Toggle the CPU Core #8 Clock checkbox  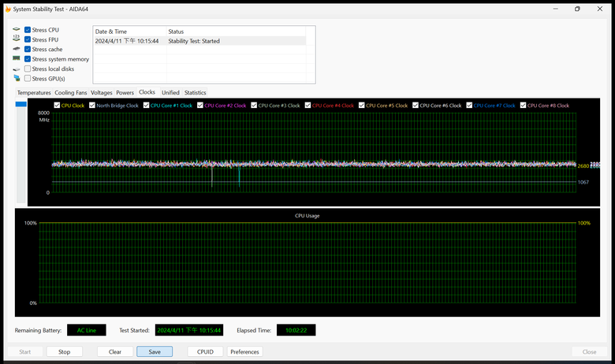pos(523,106)
